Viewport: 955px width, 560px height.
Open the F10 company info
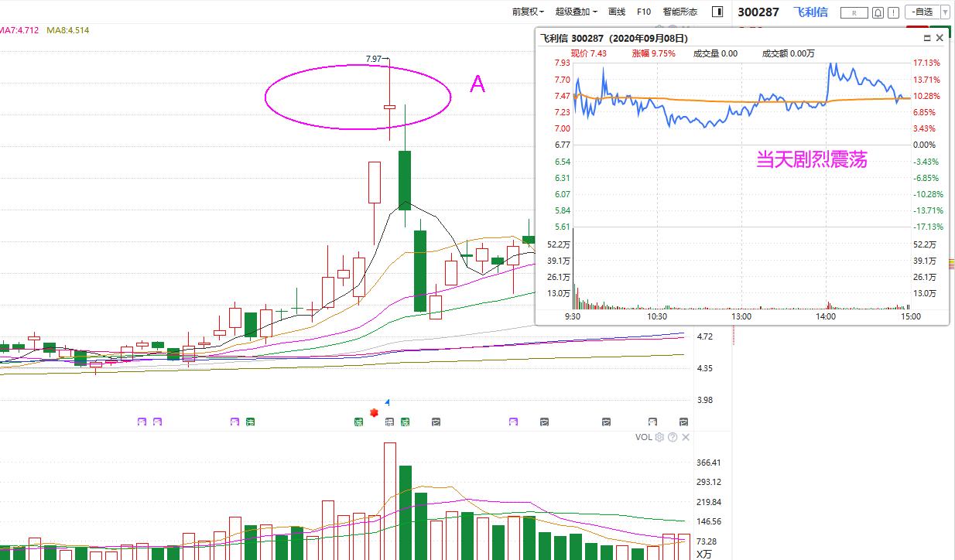pos(644,12)
